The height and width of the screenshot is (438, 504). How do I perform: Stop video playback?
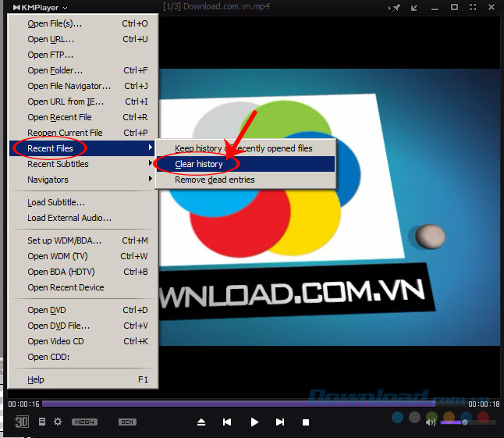click(306, 422)
